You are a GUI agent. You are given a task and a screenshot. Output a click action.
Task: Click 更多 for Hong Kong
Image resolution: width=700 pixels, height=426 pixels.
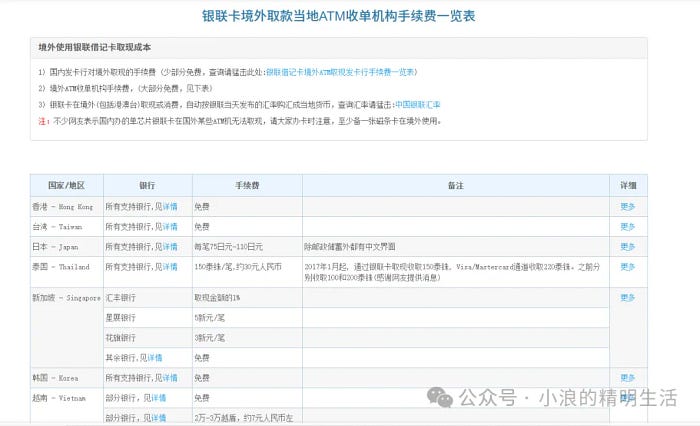click(628, 207)
